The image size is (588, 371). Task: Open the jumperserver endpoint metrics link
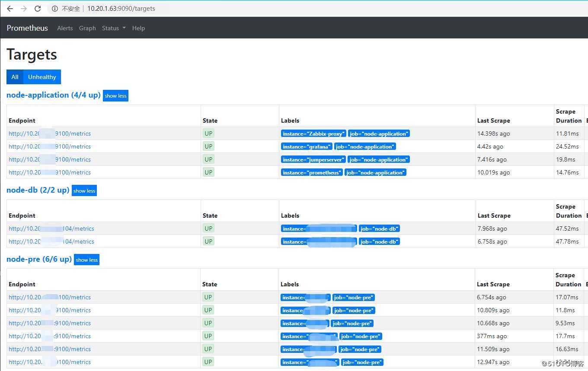pos(50,159)
